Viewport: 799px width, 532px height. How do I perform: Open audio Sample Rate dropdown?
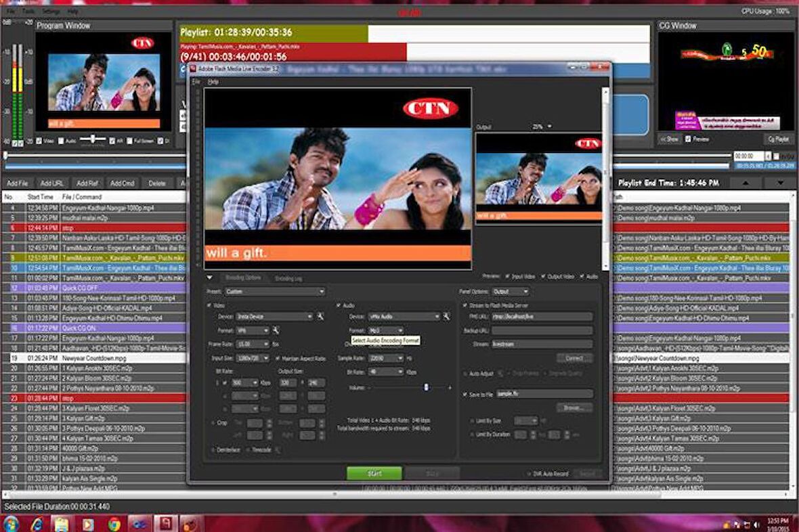point(386,358)
